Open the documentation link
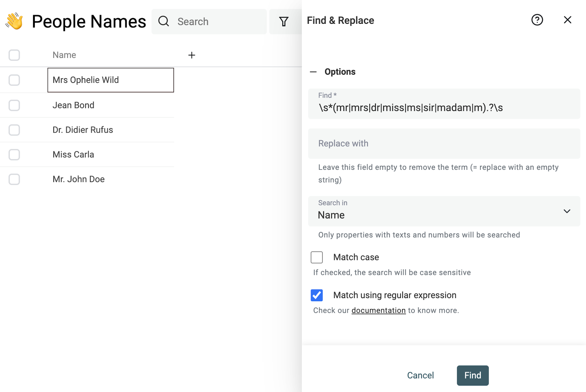This screenshot has height=392, width=586. 378,310
